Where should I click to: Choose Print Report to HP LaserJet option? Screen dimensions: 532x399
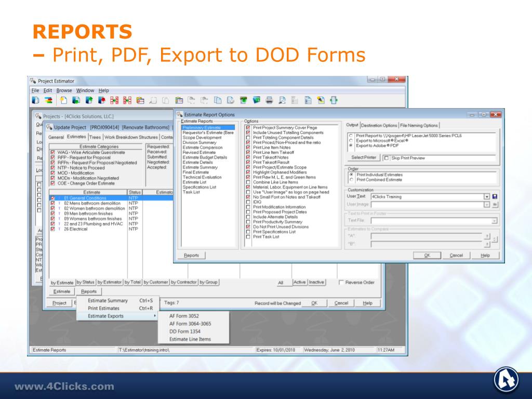(x=351, y=136)
